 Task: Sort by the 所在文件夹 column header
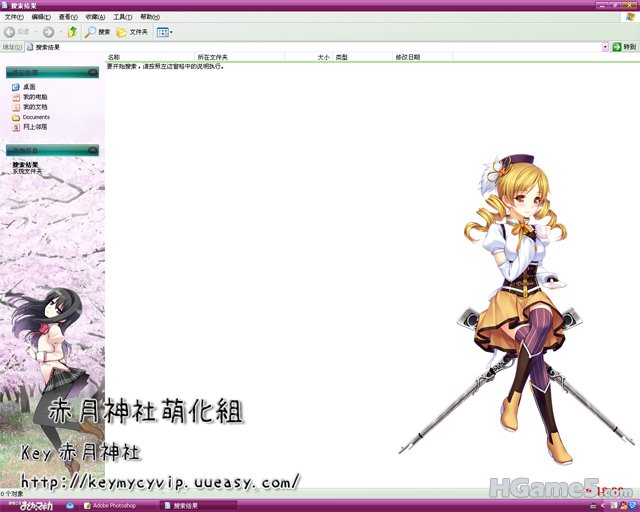239,57
